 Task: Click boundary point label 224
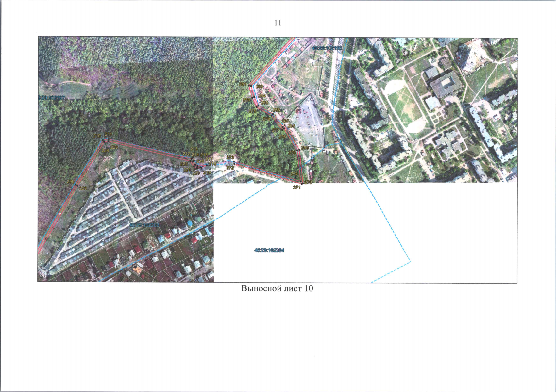click(105, 151)
